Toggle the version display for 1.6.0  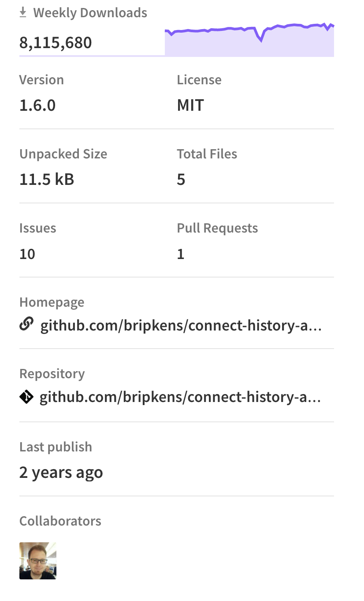[37, 105]
